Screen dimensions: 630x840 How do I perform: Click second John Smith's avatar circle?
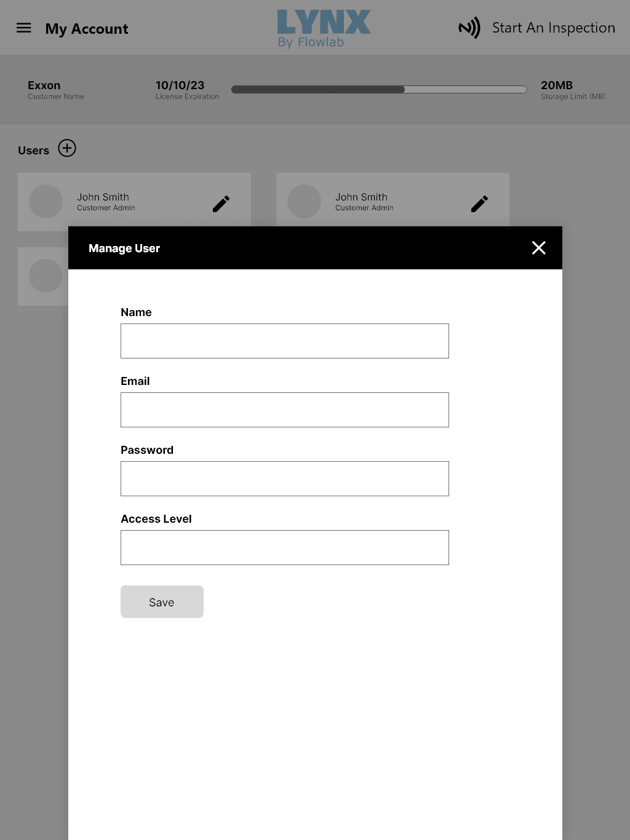305,202
